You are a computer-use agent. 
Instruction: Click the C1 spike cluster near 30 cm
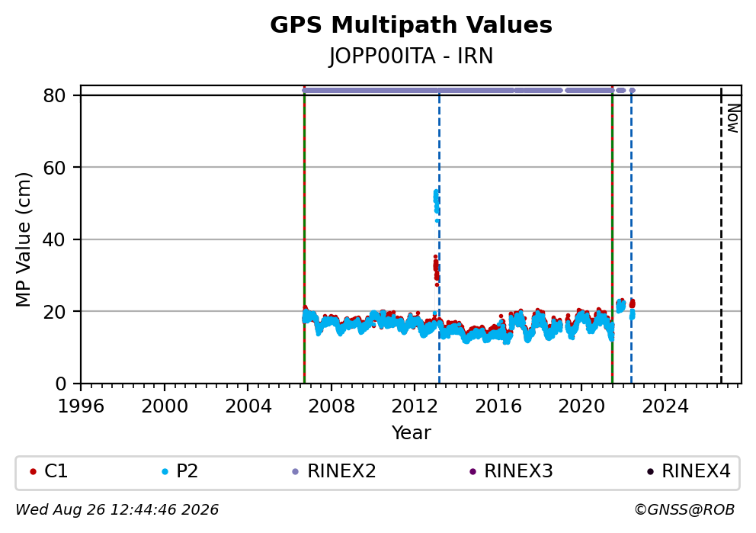click(436, 269)
